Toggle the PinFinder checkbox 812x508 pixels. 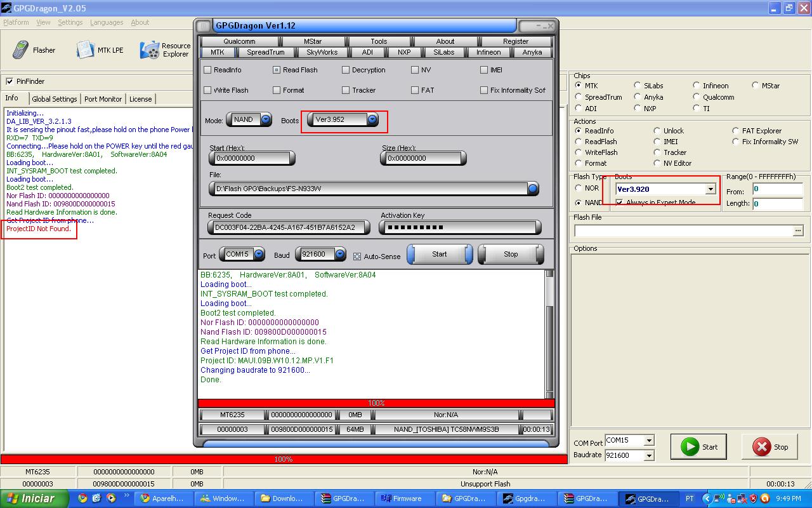(x=10, y=81)
